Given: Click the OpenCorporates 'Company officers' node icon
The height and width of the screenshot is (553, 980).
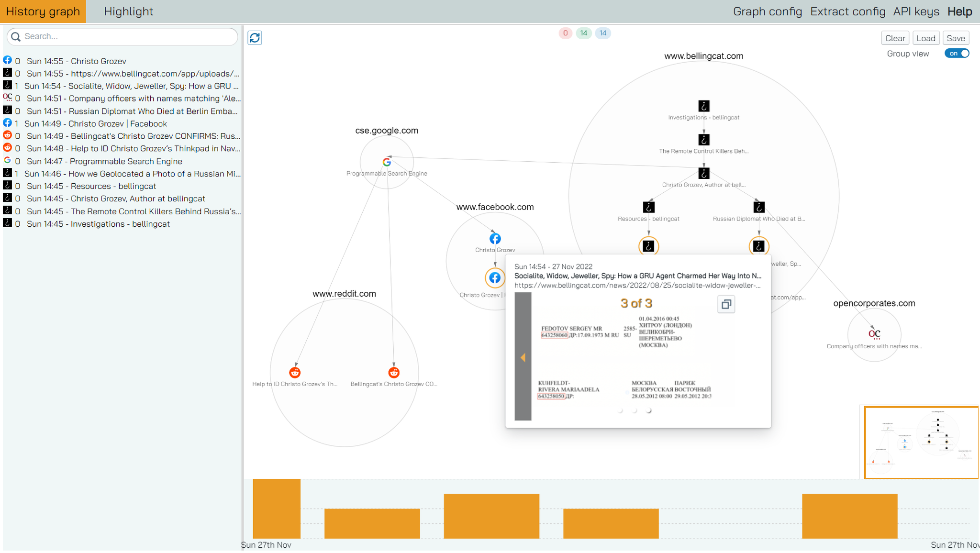Looking at the screenshot, I should pos(874,334).
